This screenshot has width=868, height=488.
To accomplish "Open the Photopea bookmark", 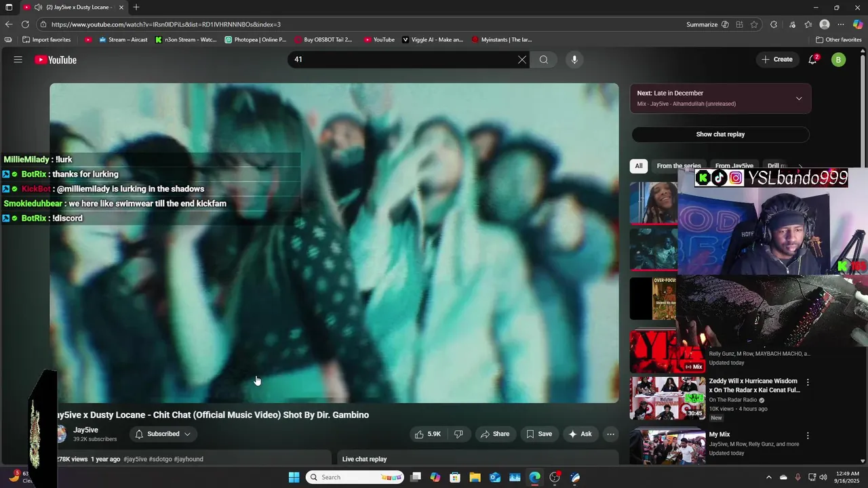I will [x=256, y=40].
